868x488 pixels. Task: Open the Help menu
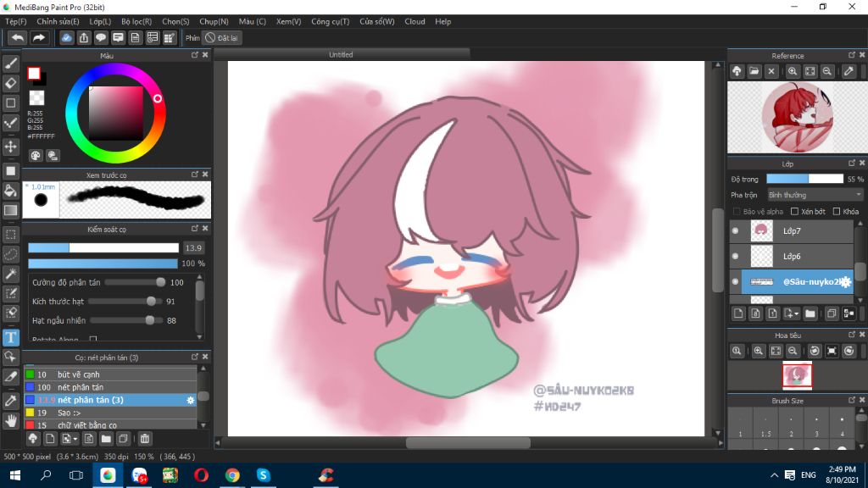tap(442, 21)
